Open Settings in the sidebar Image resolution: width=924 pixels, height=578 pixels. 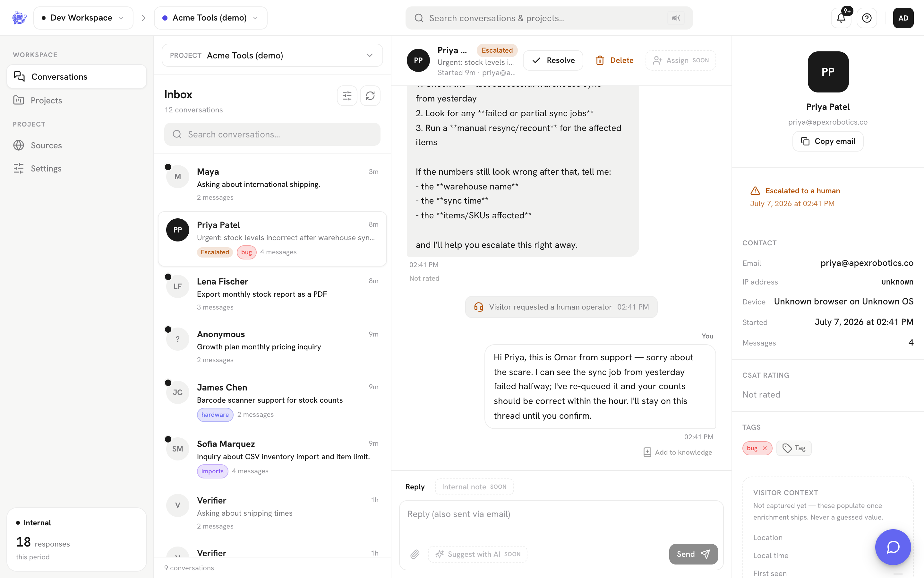[77, 168]
